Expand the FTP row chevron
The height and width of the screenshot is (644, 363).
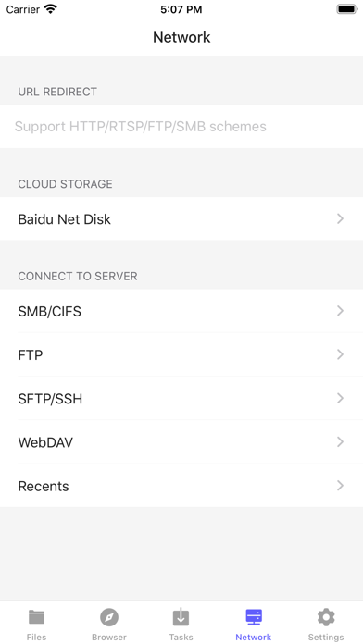[x=340, y=354]
